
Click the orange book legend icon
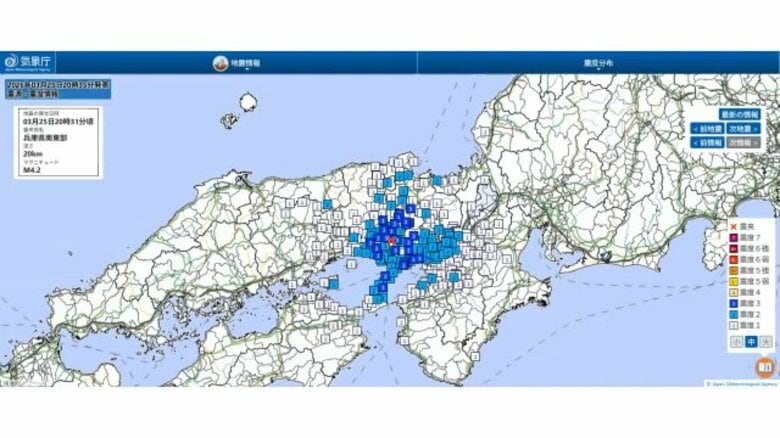(765, 367)
